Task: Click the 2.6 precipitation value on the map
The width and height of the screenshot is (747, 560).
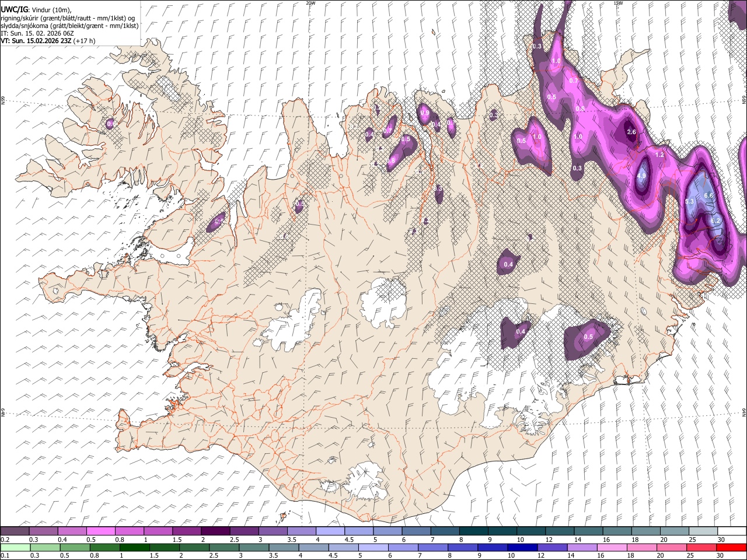Action: coord(631,132)
